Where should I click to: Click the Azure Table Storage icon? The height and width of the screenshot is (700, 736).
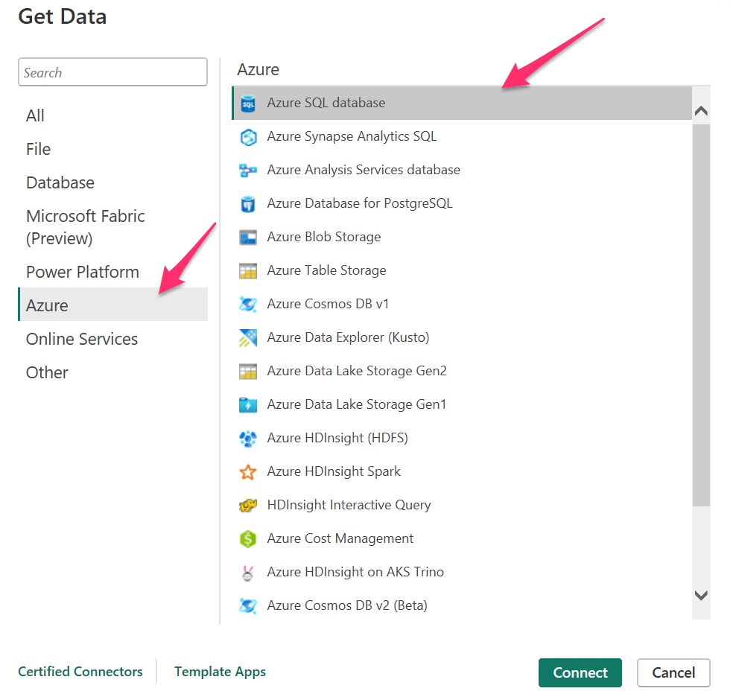248,271
